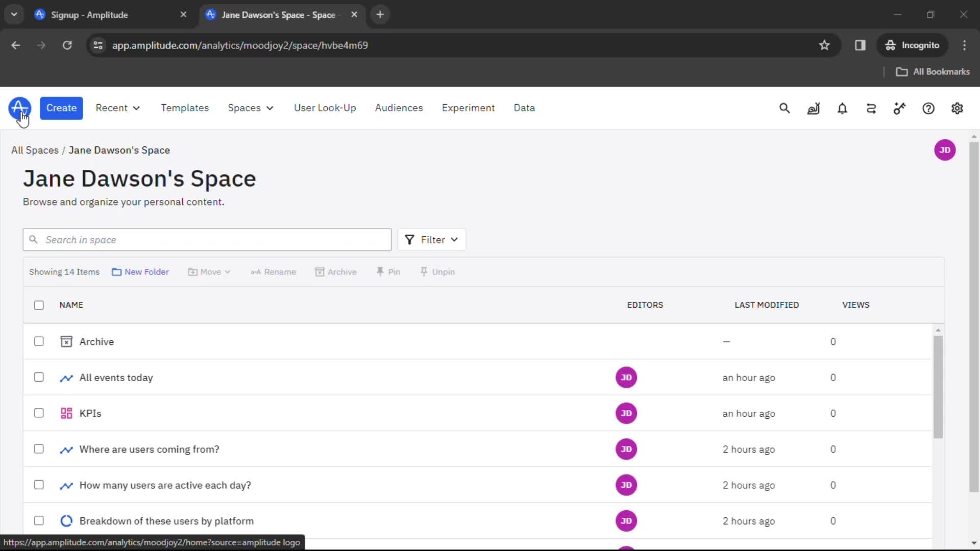The image size is (980, 551).
Task: Click the Amplitude logo home icon
Action: [x=19, y=108]
